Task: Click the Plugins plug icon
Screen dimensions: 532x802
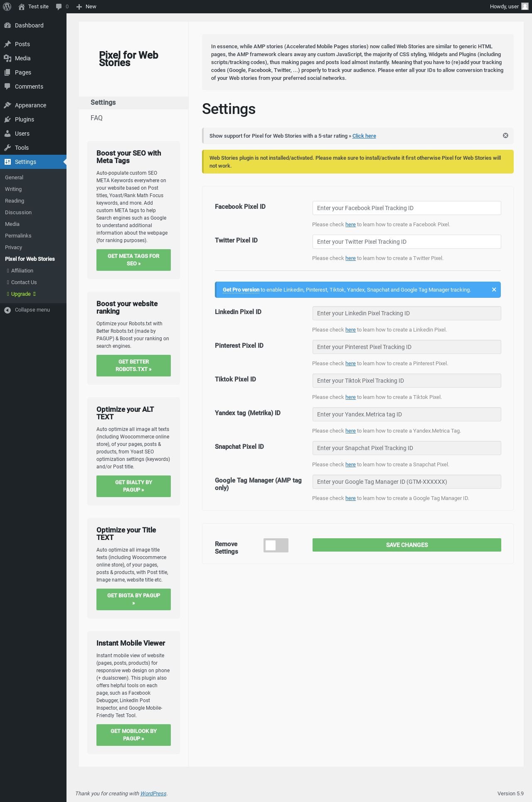Action: pos(7,119)
